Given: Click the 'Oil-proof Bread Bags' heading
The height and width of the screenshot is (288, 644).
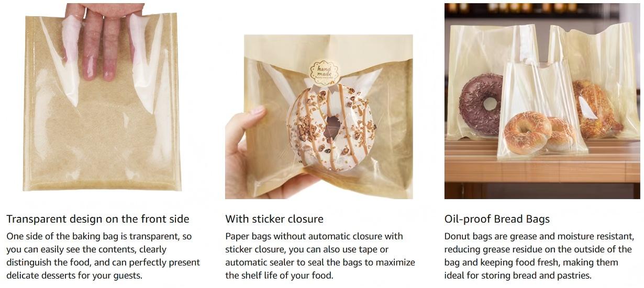Looking at the screenshot, I should pos(497,219).
